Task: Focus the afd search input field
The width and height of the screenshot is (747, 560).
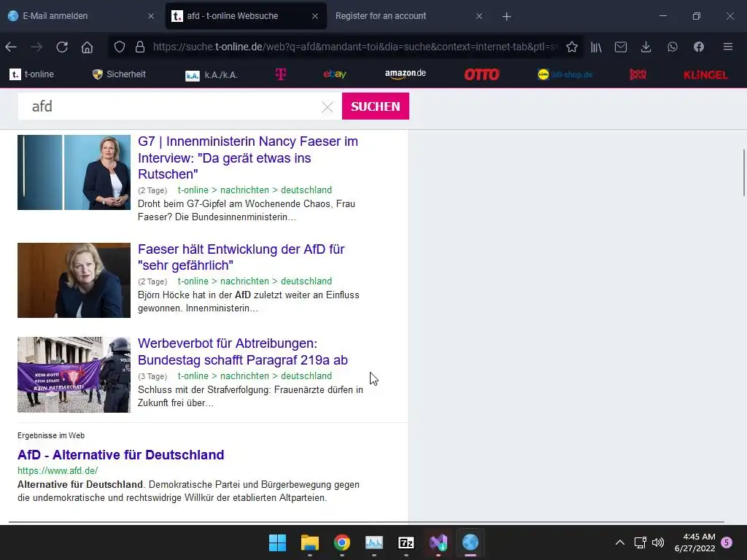Action: click(171, 106)
